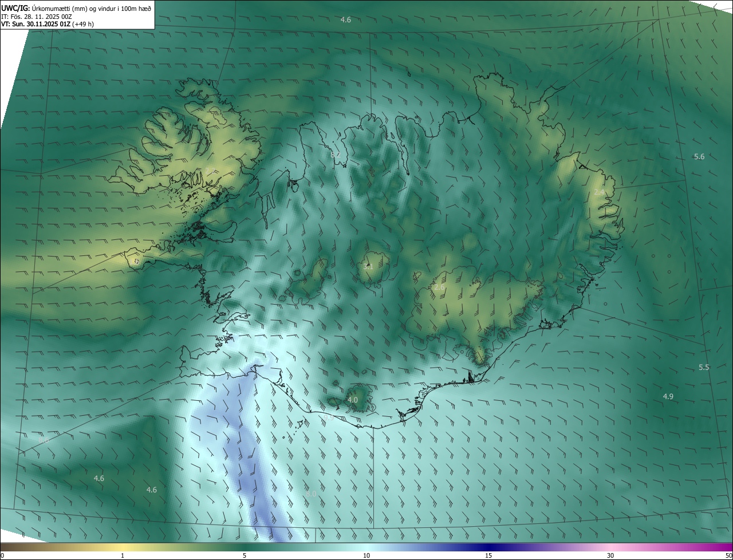Image resolution: width=733 pixels, height=560 pixels.
Task: Click the 4.6 label in the sea north of Iceland
Action: coord(345,19)
